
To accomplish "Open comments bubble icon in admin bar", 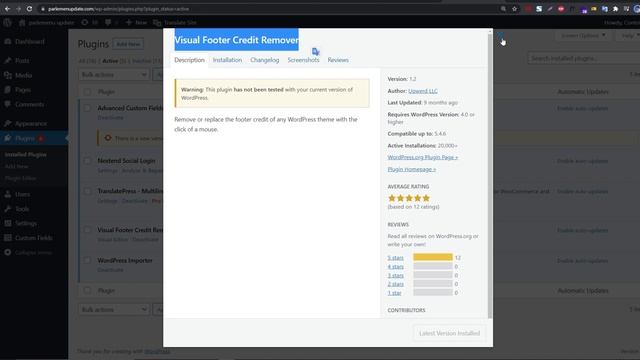I will point(108,22).
